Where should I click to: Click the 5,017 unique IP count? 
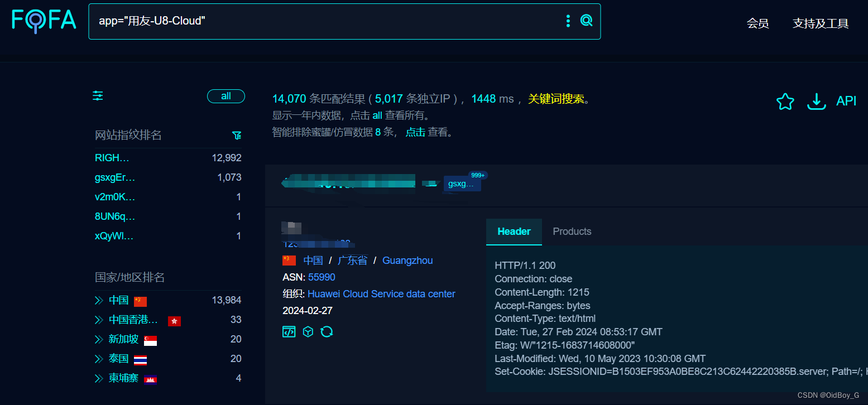389,99
